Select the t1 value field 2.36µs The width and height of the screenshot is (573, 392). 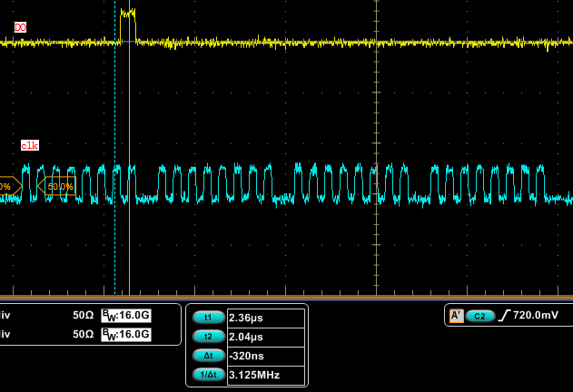pos(266,318)
